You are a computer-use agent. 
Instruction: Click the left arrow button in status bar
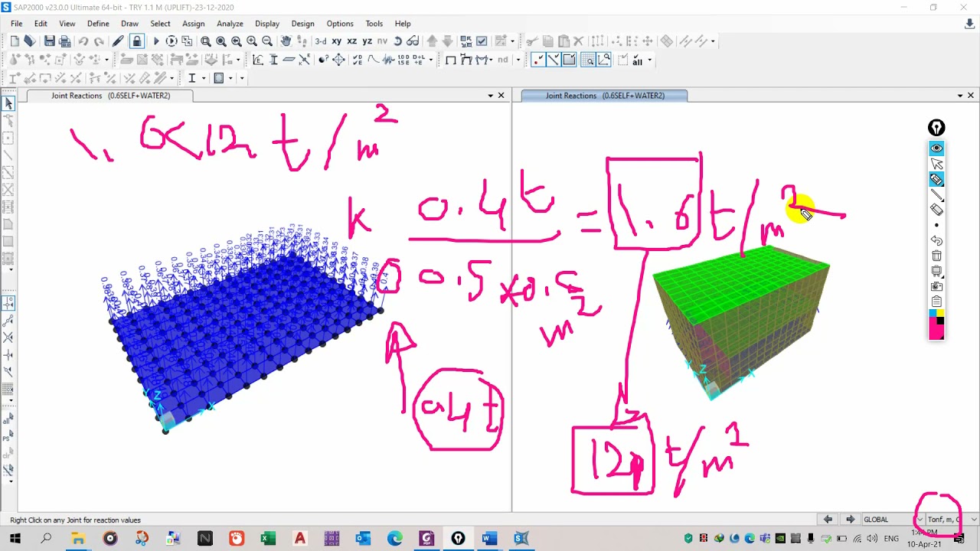(828, 520)
